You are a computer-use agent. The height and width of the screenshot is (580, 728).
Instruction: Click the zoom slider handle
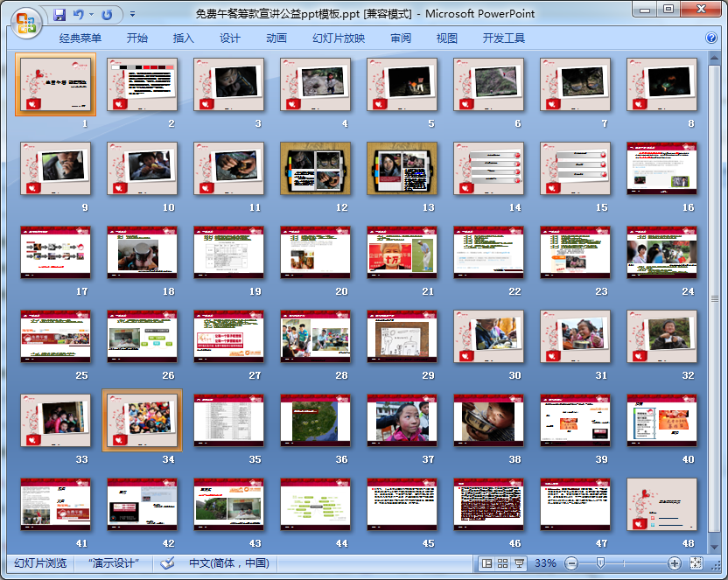coord(600,563)
